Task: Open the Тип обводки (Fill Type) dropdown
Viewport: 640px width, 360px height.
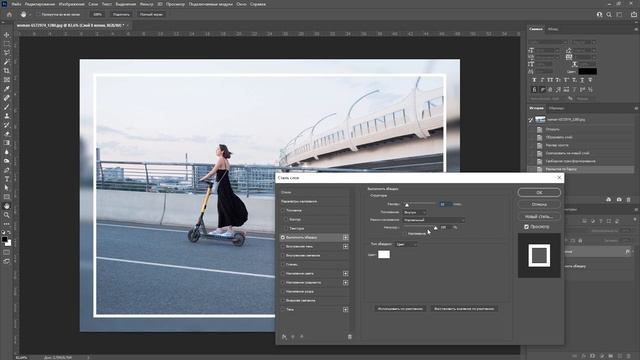Action: 406,244
